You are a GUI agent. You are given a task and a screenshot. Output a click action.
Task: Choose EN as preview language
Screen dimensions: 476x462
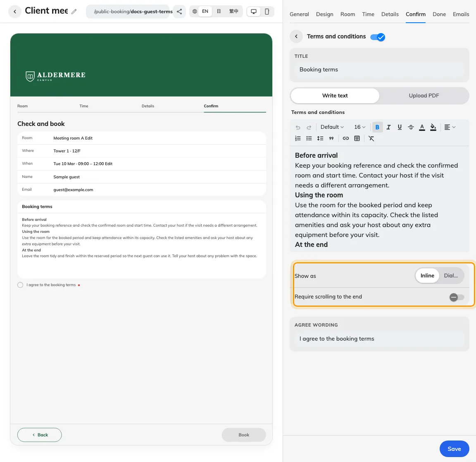(x=205, y=12)
